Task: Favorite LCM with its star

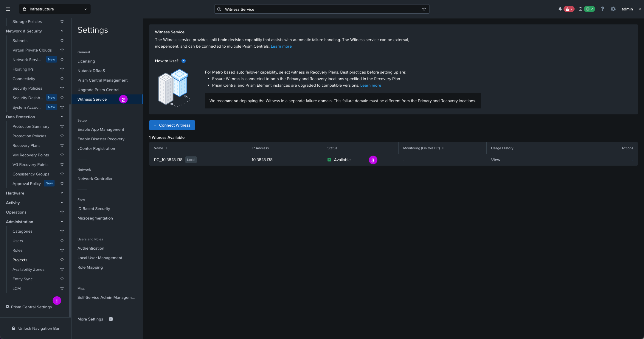Action: click(62, 288)
